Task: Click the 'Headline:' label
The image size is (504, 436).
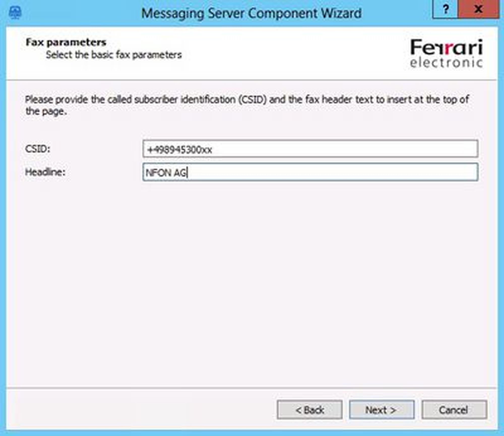Action: coord(45,172)
